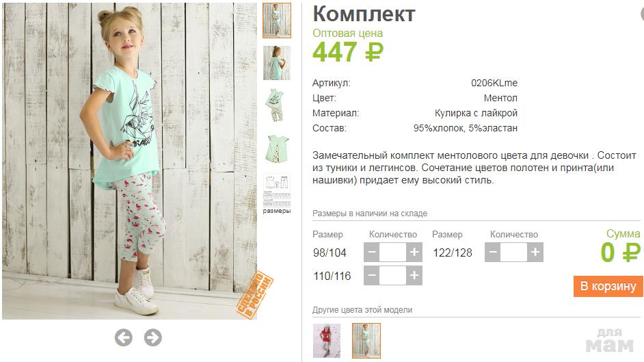Click the quantity field for size 122/128
The image size is (644, 362).
click(x=514, y=252)
